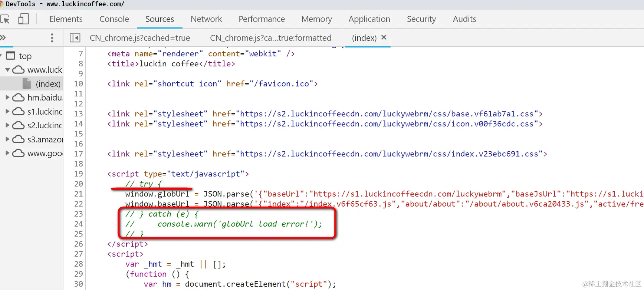Click the top frame window icon

pyautogui.click(x=11, y=56)
